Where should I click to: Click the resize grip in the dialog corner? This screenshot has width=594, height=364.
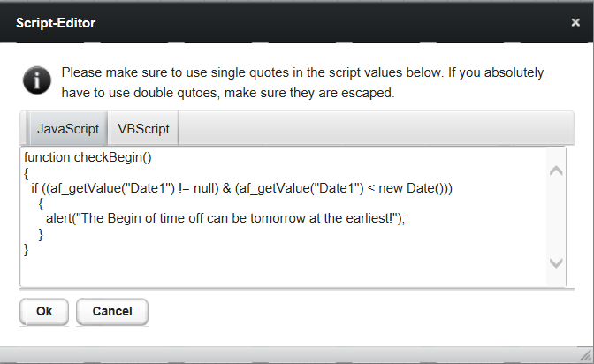[x=586, y=355]
